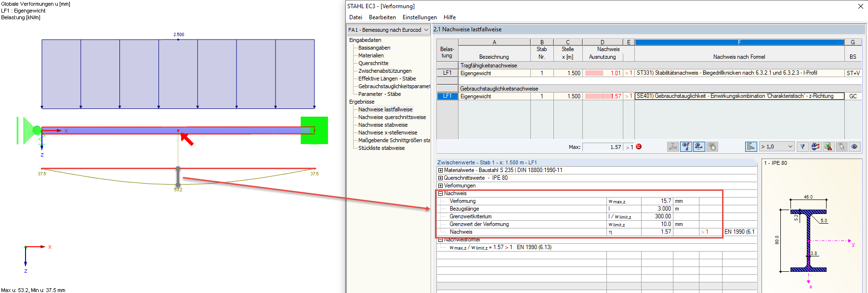Image resolution: width=868 pixels, height=293 pixels.
Task: Click the first greyed beam icon in results toolbar
Action: pyautogui.click(x=673, y=146)
